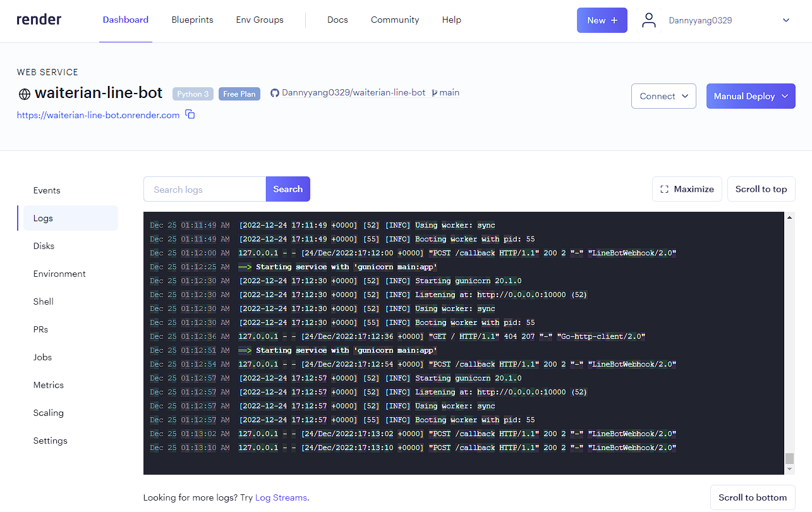Click the 01:12:30 'Starting gunicorn 20.1.0' log line
Screen dimensions: 812x512
(x=336, y=281)
